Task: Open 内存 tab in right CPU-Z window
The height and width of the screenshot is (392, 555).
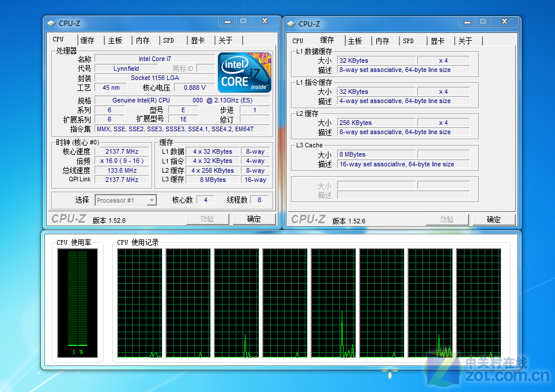Action: click(382, 41)
